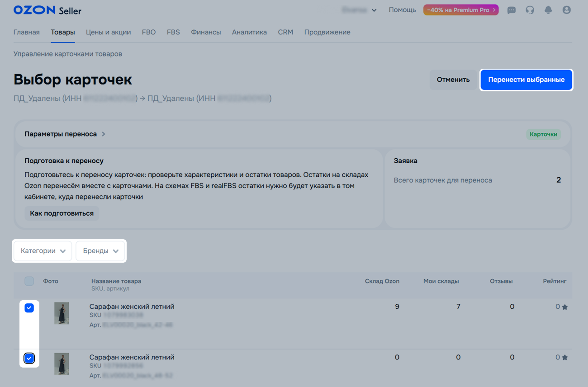Click rating star of first product
The width and height of the screenshot is (588, 387).
click(x=564, y=307)
